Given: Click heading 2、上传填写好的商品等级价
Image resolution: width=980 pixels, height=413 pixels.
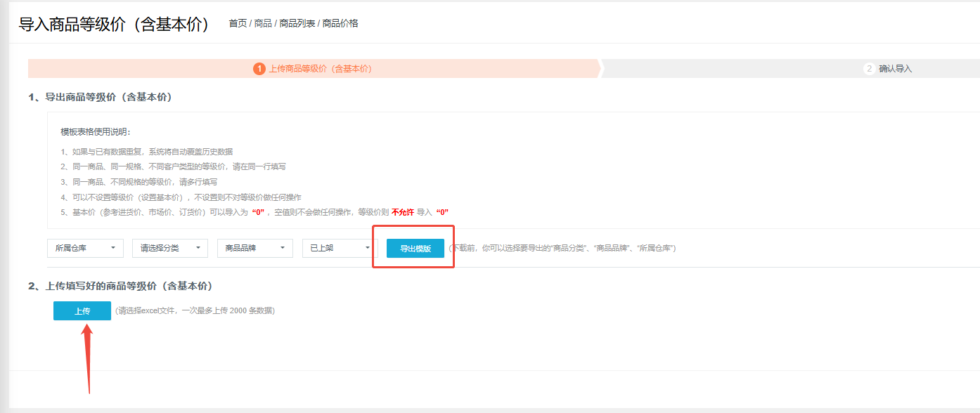Looking at the screenshot, I should pyautogui.click(x=120, y=286).
